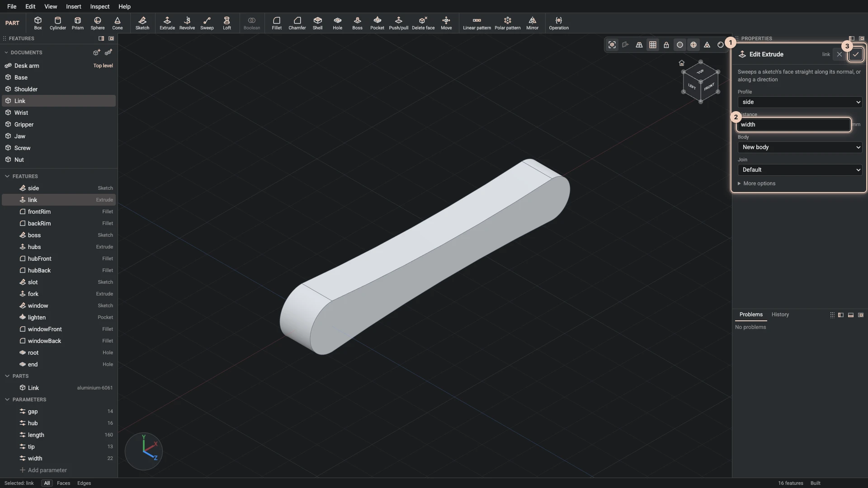Select the Box primitive tool
This screenshot has width=868, height=488.
coord(38,23)
